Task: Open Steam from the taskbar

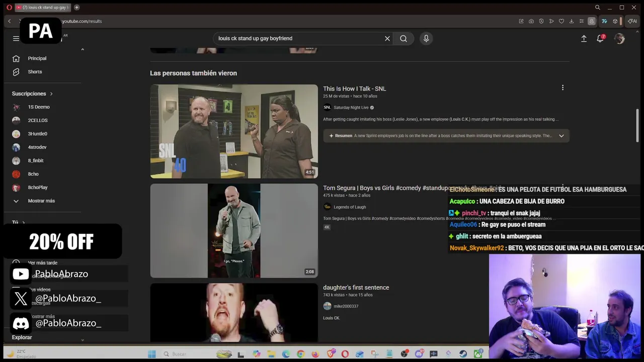Action: point(463,354)
